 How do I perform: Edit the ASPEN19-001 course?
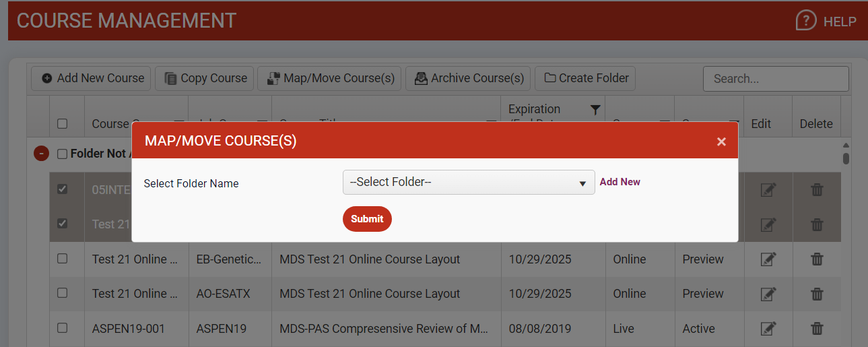[768, 329]
